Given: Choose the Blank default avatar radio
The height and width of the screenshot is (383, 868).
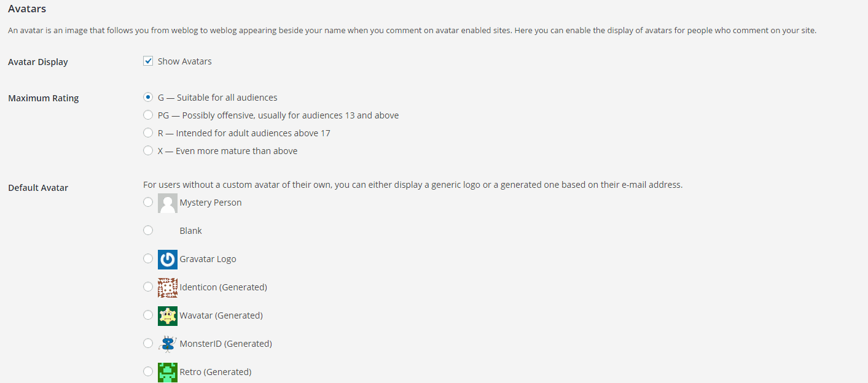Looking at the screenshot, I should (148, 230).
